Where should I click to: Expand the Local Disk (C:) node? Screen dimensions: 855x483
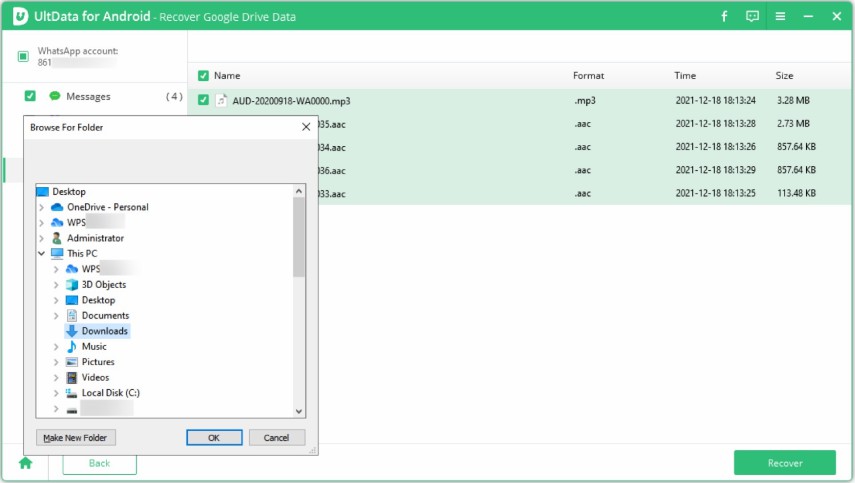click(56, 393)
